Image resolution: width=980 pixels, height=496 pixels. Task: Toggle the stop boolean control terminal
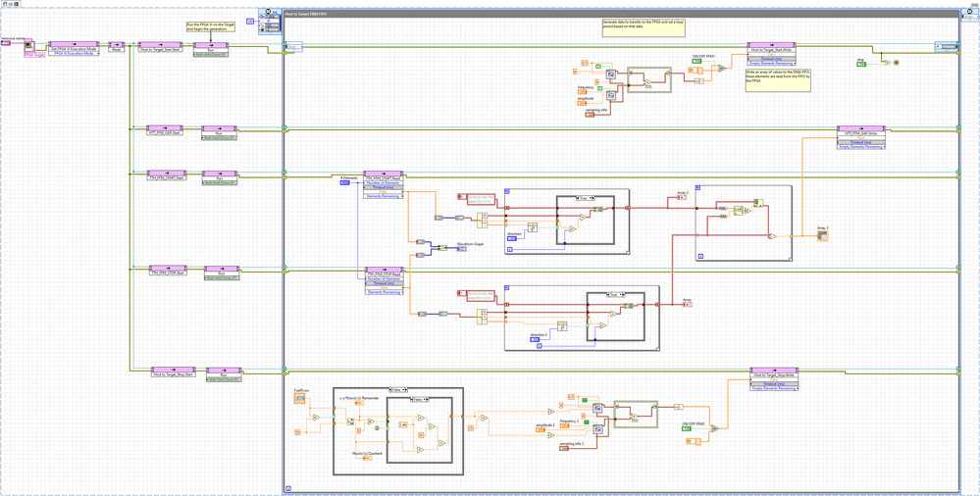862,64
